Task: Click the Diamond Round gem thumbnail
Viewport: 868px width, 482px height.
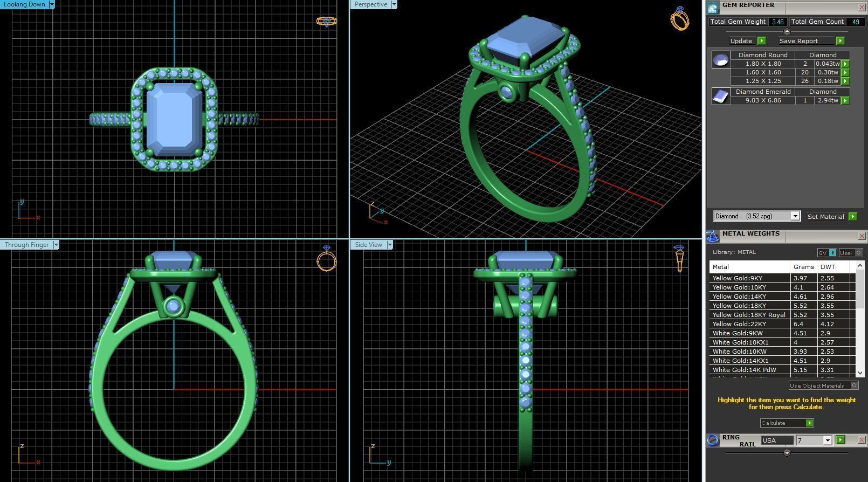Action: click(x=721, y=59)
